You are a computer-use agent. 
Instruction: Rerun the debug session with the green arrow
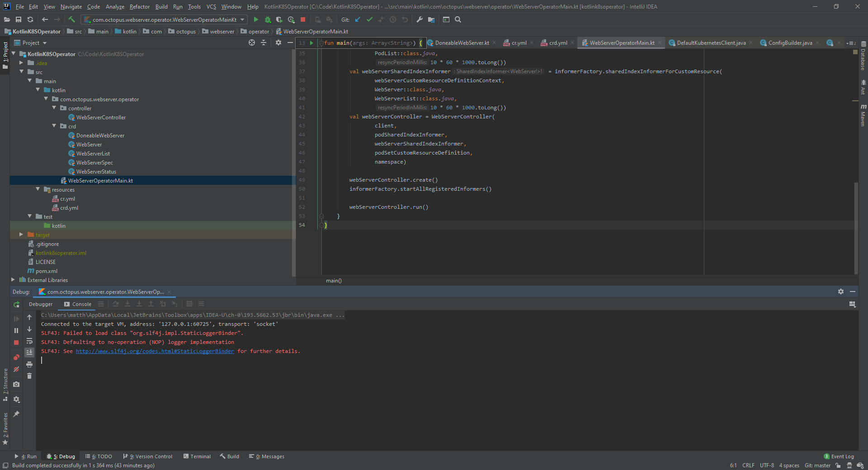point(16,305)
